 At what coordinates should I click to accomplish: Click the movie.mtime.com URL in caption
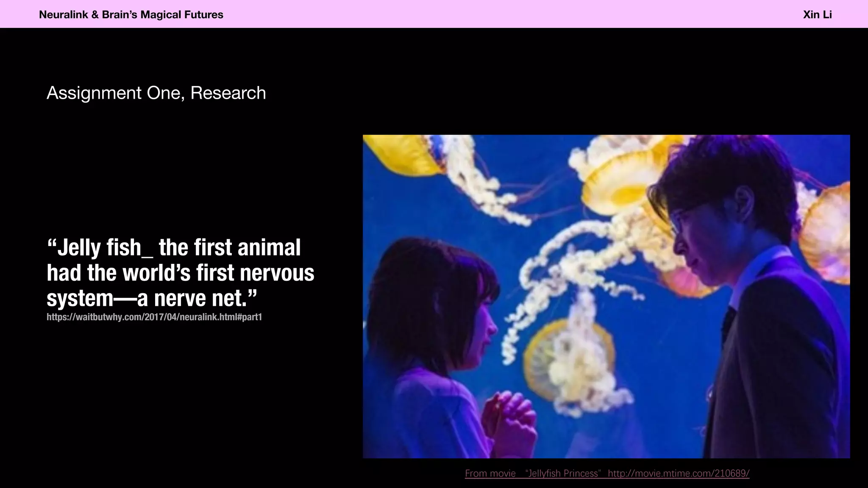coord(678,473)
